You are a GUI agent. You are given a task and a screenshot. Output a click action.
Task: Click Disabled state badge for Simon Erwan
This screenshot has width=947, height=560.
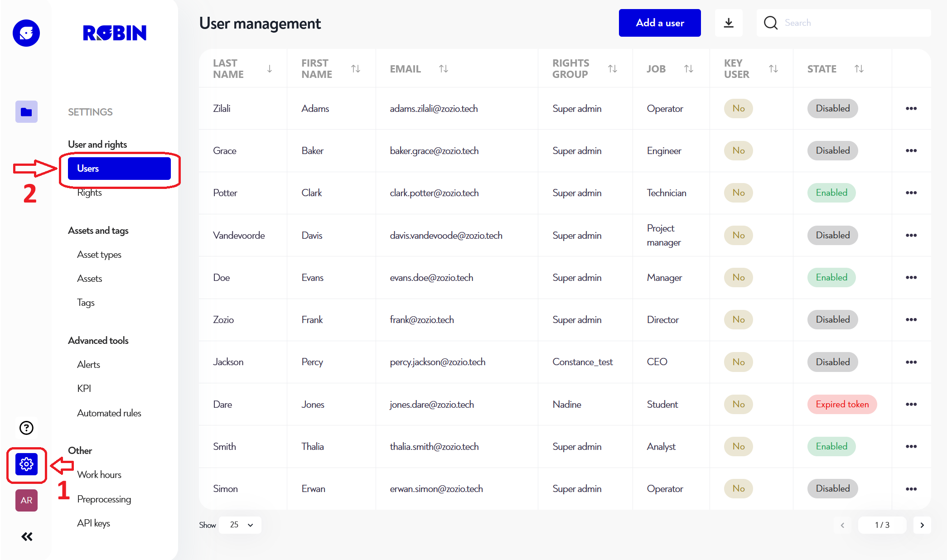click(x=833, y=488)
